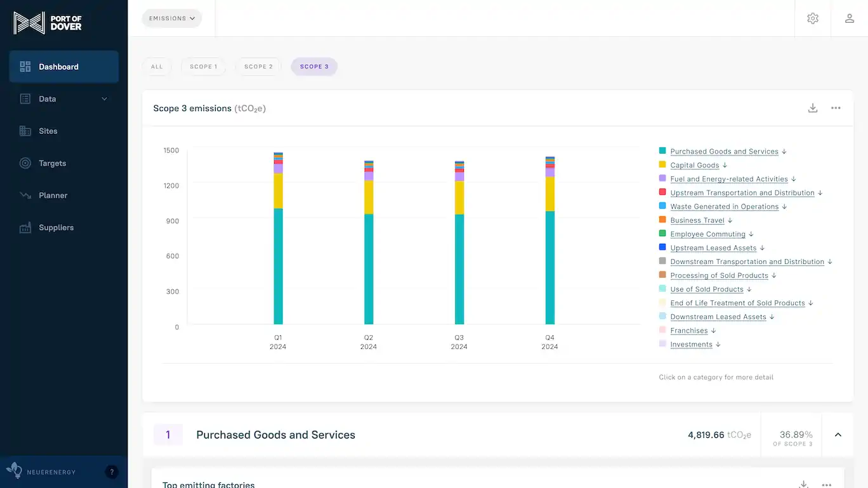Open Purchased Goods and Services legend link
The height and width of the screenshot is (488, 868).
point(724,152)
